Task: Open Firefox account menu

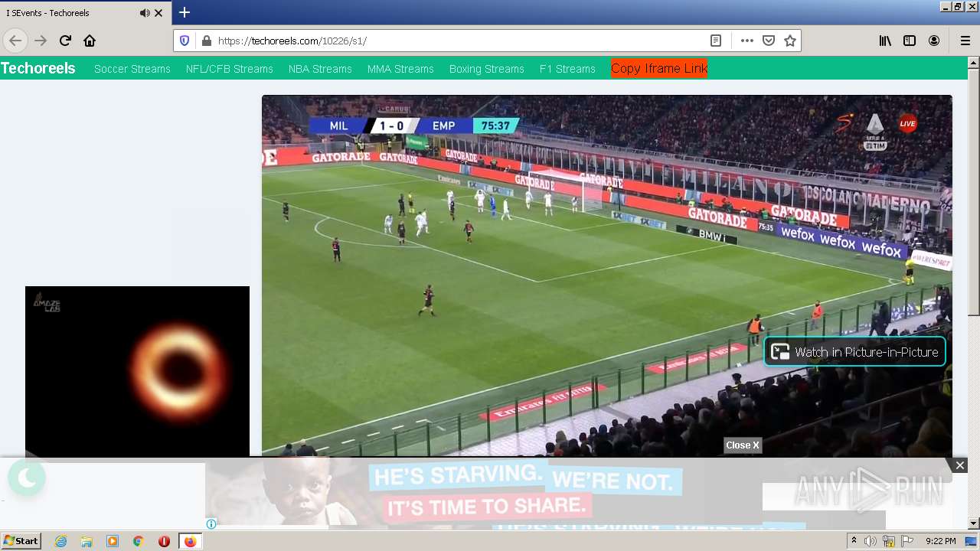Action: [x=934, y=41]
